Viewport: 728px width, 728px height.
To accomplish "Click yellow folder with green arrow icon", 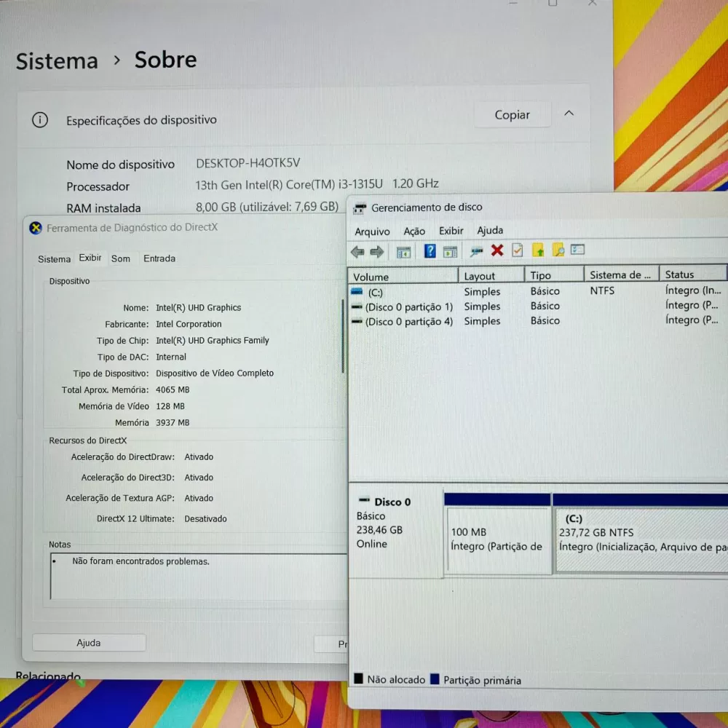I will tap(538, 250).
